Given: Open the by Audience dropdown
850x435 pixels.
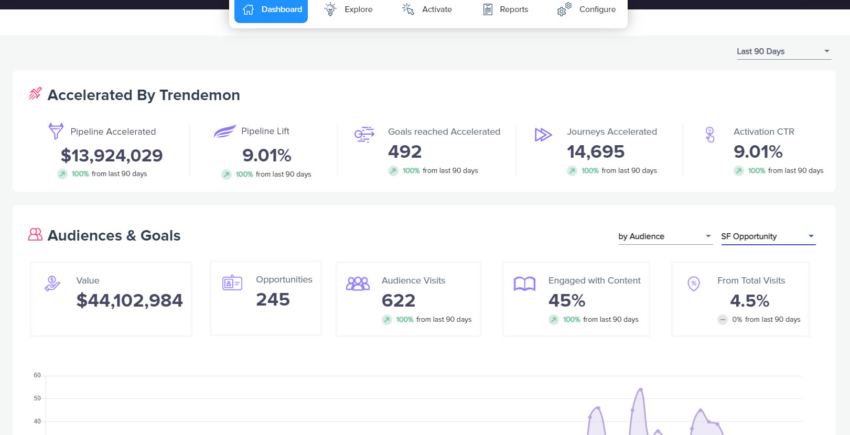Looking at the screenshot, I should point(665,236).
